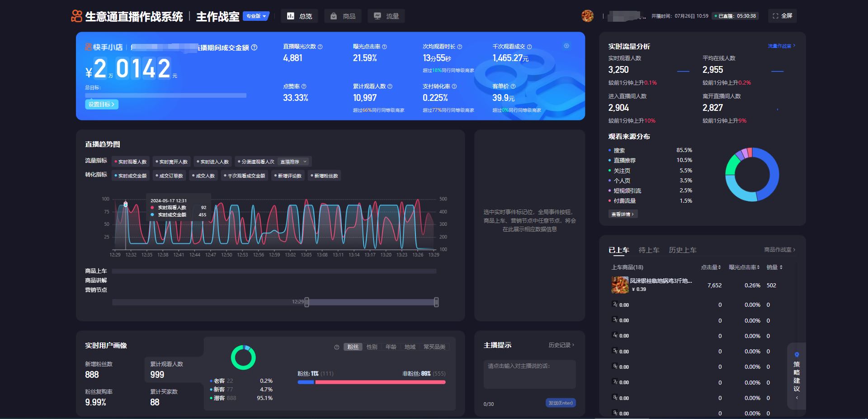Click the 主播提示 message input box

(530, 374)
